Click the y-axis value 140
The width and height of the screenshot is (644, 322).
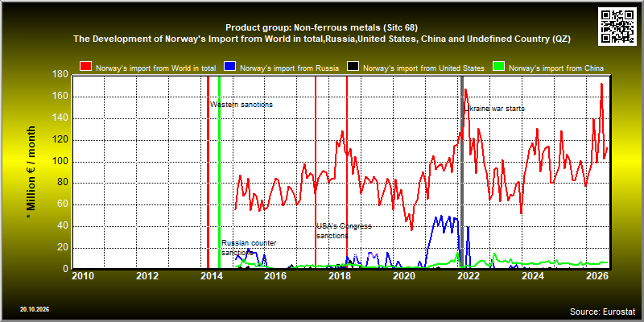[60, 118]
